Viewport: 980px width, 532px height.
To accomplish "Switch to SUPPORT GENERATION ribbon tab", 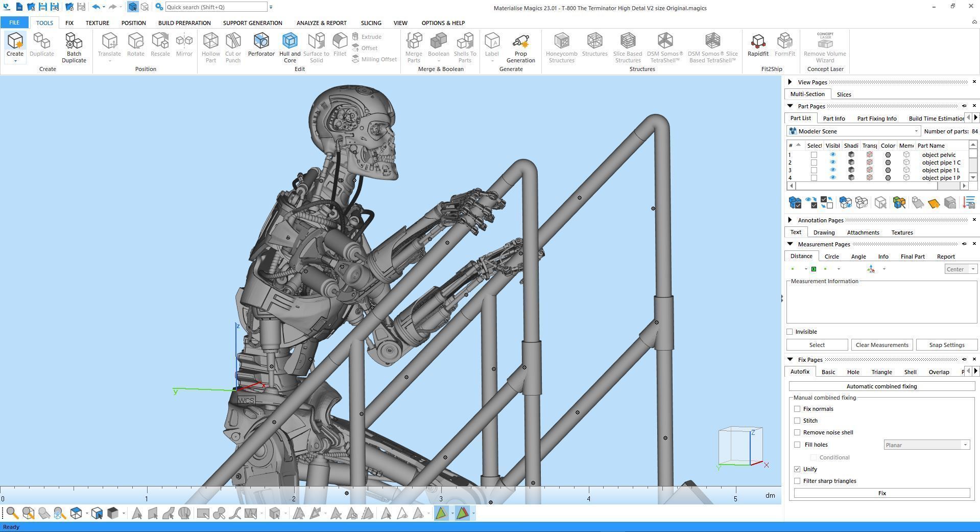I will click(x=252, y=23).
